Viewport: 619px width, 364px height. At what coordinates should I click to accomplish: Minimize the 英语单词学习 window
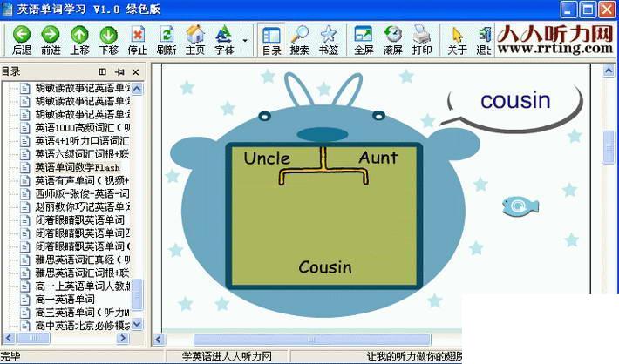[x=568, y=10]
